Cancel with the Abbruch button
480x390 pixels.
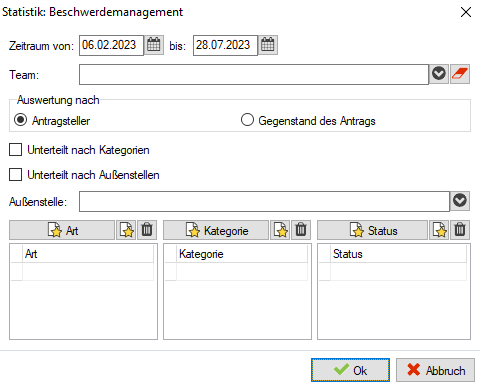point(435,370)
